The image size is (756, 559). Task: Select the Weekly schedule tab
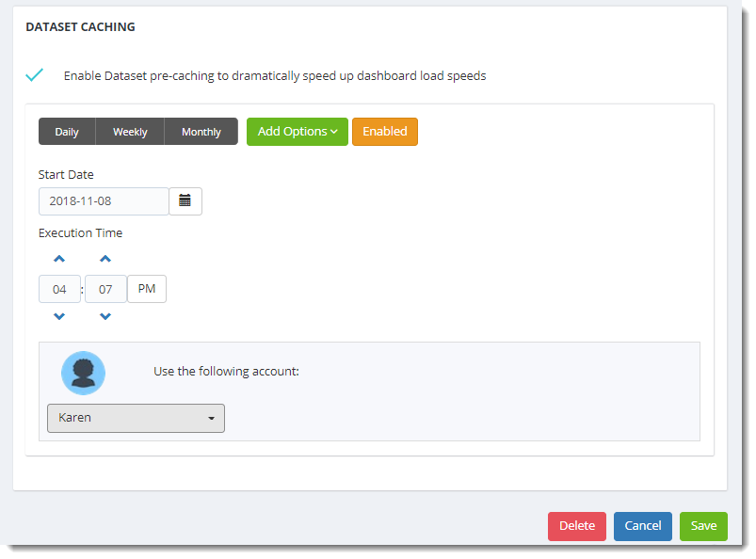click(130, 132)
